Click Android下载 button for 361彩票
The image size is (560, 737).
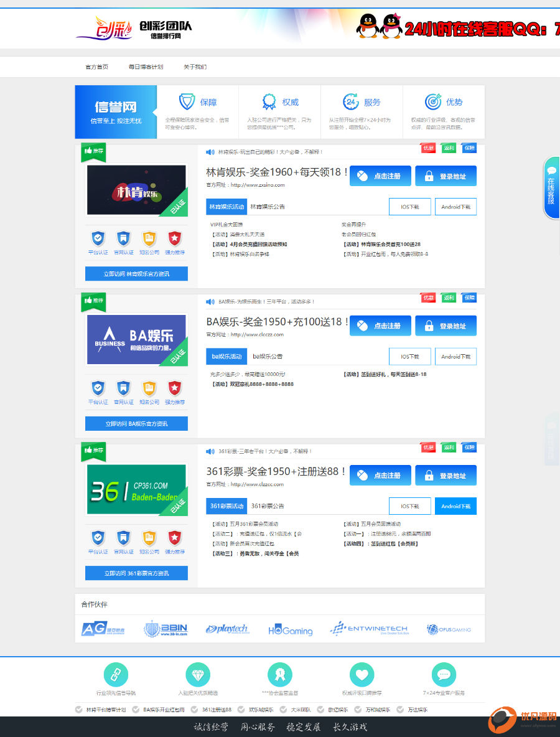[455, 506]
